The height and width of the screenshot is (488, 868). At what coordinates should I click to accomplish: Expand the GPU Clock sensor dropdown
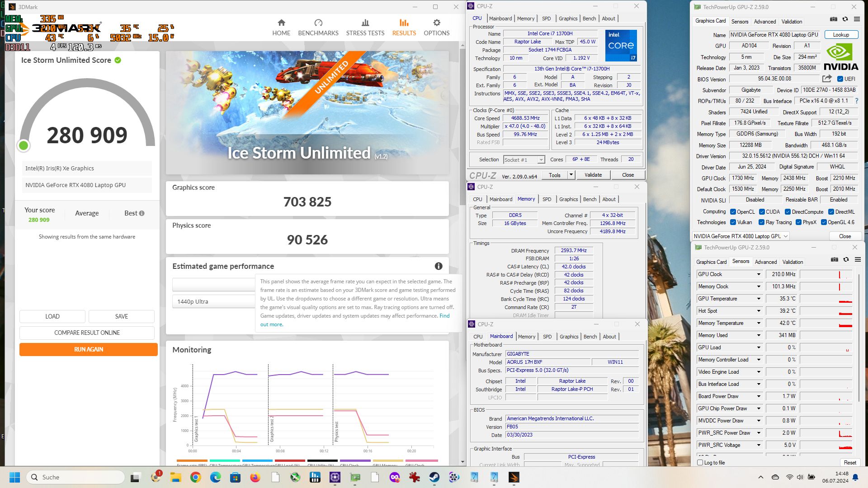(x=759, y=274)
